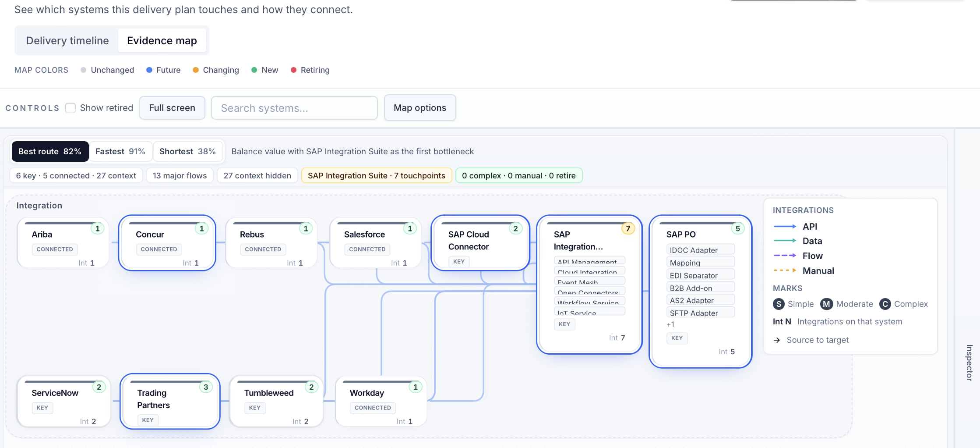Screen dimensions: 980x448
Task: Switch to the Delivery timeline tab
Action: 67,41
